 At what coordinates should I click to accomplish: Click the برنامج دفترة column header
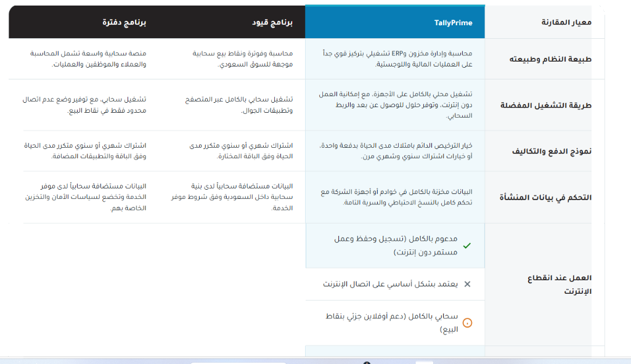point(84,22)
